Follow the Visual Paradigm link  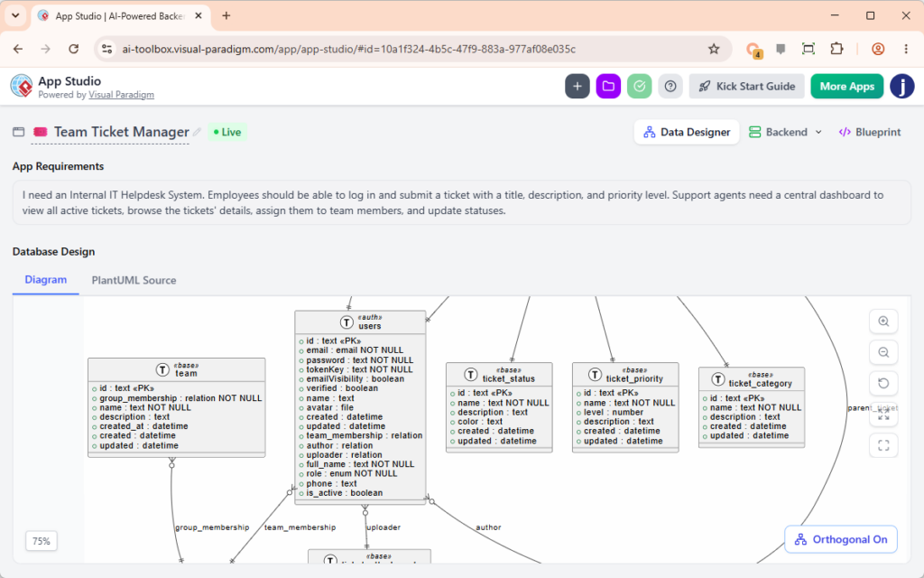point(122,95)
